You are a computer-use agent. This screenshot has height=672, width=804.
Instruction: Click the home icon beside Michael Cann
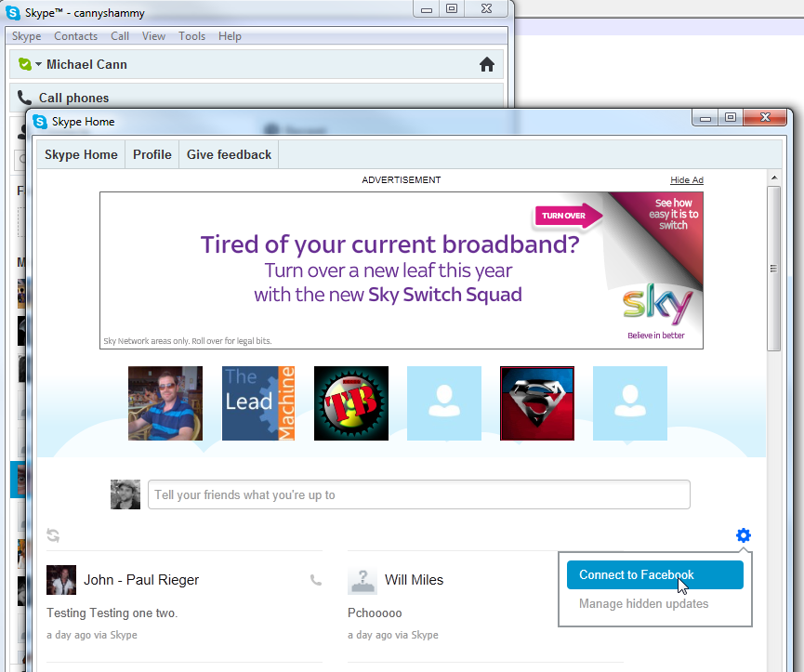(486, 65)
